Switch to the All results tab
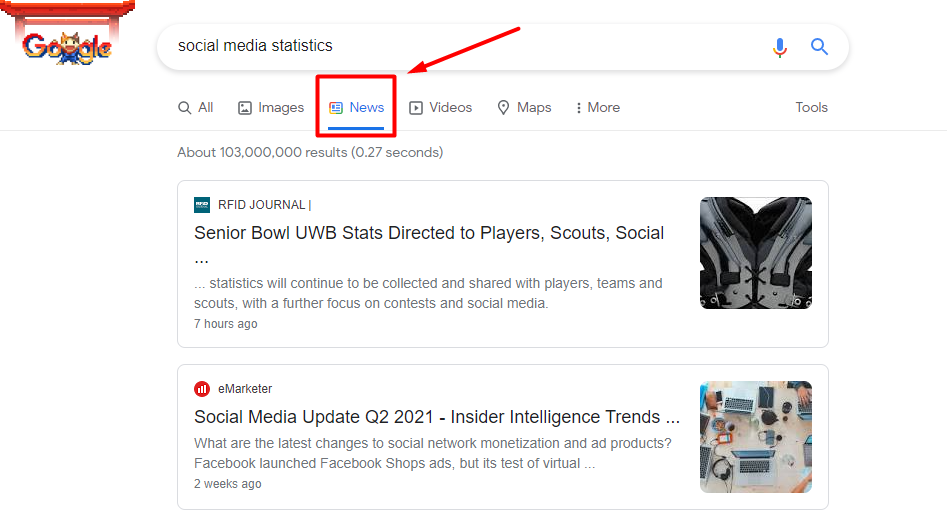 pyautogui.click(x=196, y=108)
